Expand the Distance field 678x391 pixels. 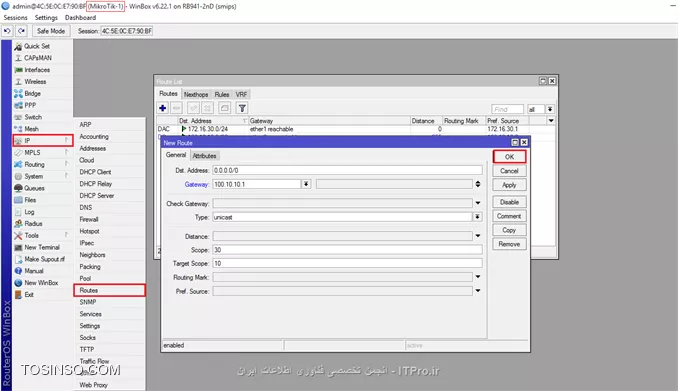tap(478, 236)
